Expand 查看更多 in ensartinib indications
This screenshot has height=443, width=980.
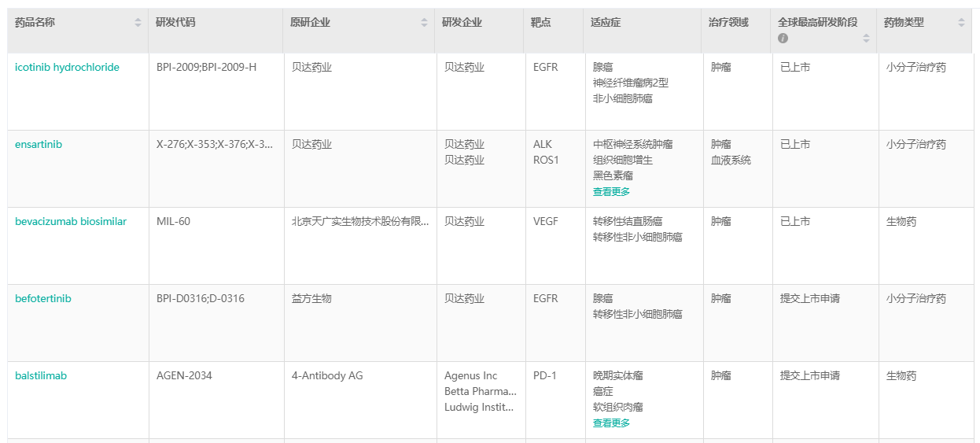click(x=611, y=192)
